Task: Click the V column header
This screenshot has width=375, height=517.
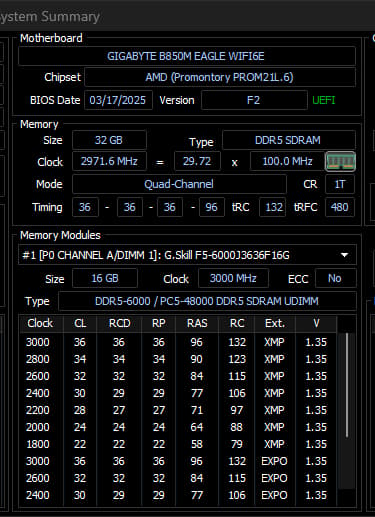Action: point(316,323)
